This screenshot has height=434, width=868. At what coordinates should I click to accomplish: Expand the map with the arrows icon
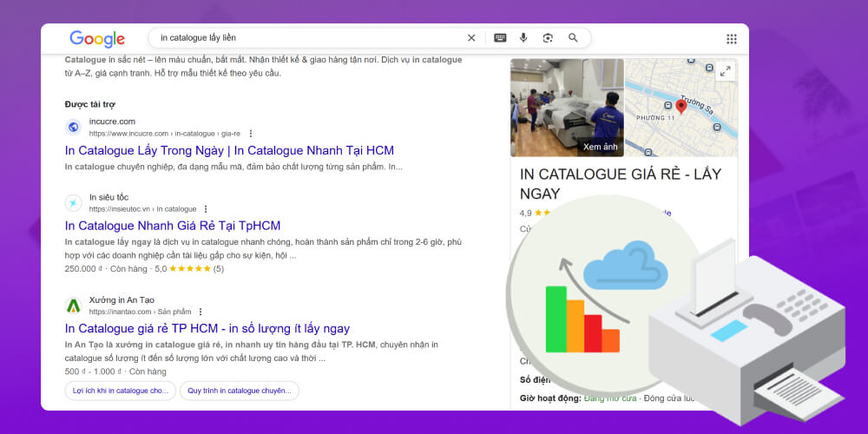pyautogui.click(x=725, y=71)
